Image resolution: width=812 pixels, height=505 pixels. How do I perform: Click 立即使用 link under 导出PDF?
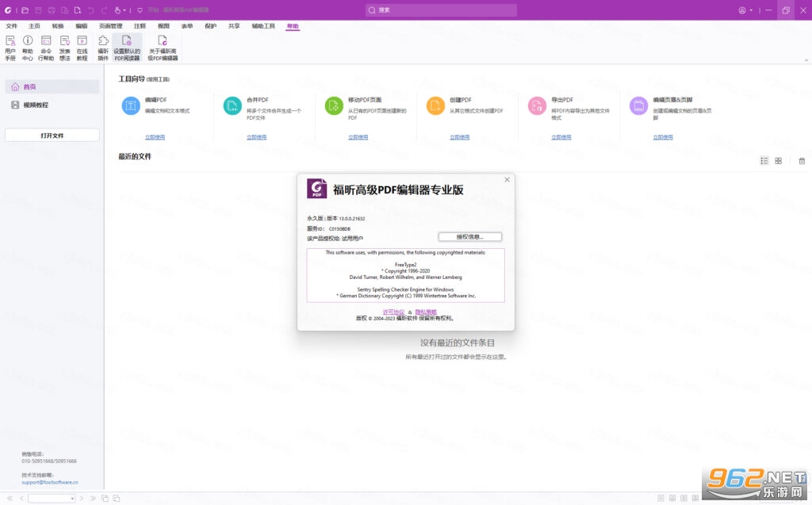[x=561, y=137]
